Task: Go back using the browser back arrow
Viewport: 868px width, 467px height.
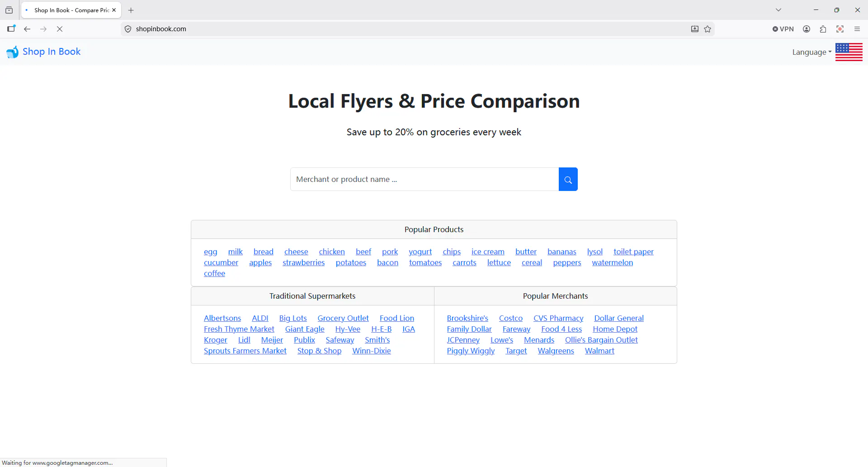Action: tap(27, 29)
